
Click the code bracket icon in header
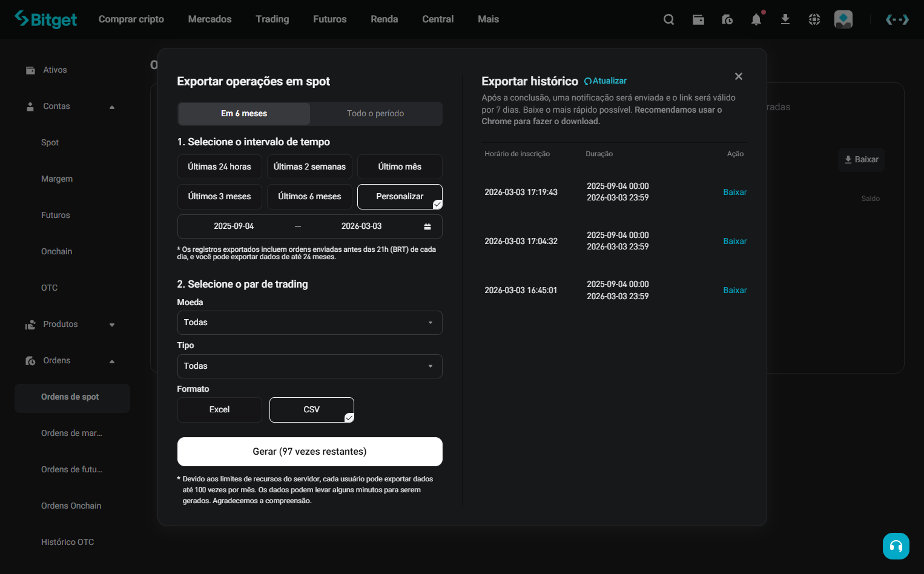coord(897,19)
